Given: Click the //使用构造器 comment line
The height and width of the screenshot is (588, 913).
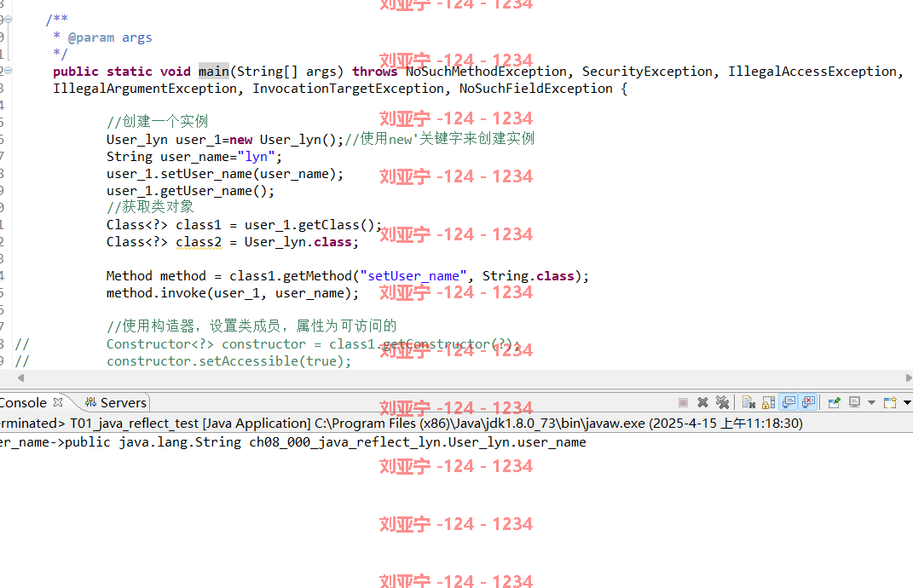Looking at the screenshot, I should click(251, 326).
